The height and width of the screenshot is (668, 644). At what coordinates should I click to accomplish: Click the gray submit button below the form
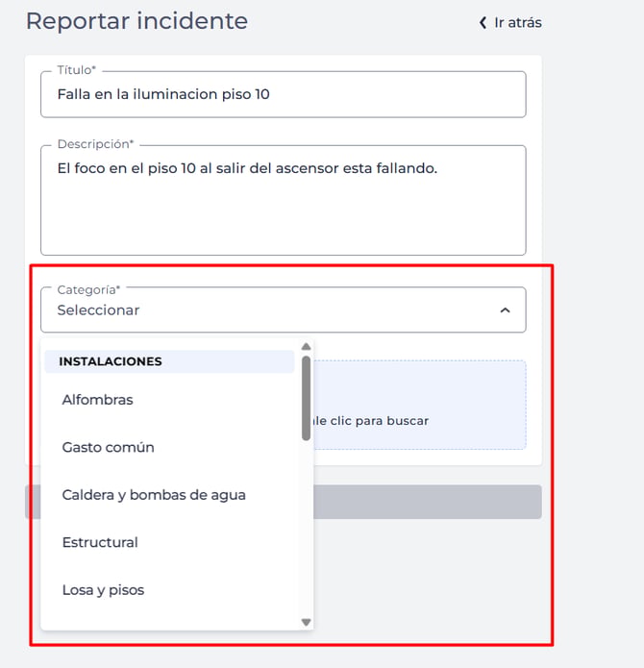pos(427,502)
